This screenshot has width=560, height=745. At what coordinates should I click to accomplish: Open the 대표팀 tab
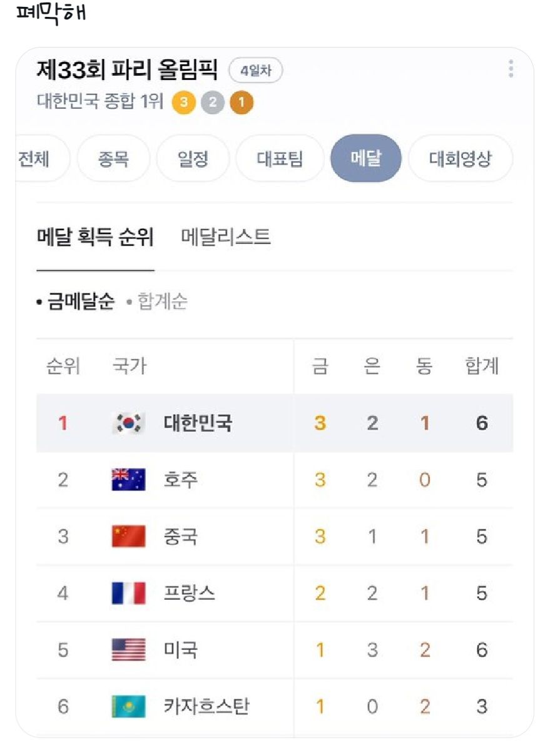click(x=280, y=158)
